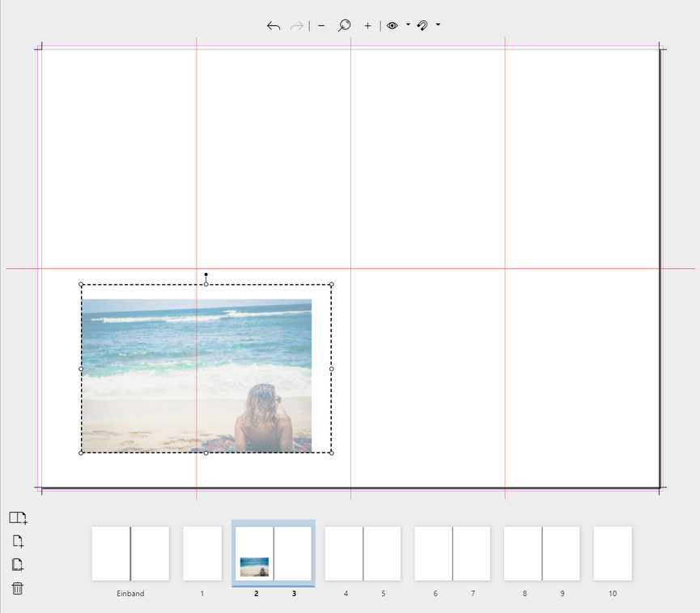Screen dimensions: 700x613
Task: Select the pages 4–5 spread thumbnail
Action: coord(363,554)
